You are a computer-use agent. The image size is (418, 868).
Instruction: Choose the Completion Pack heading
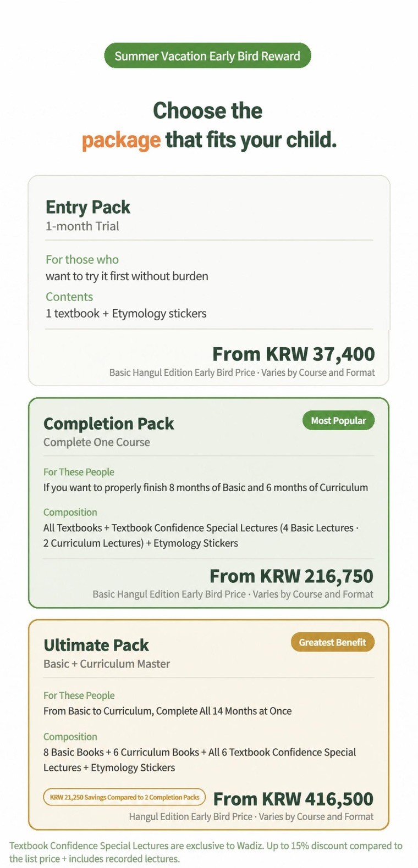click(x=108, y=424)
